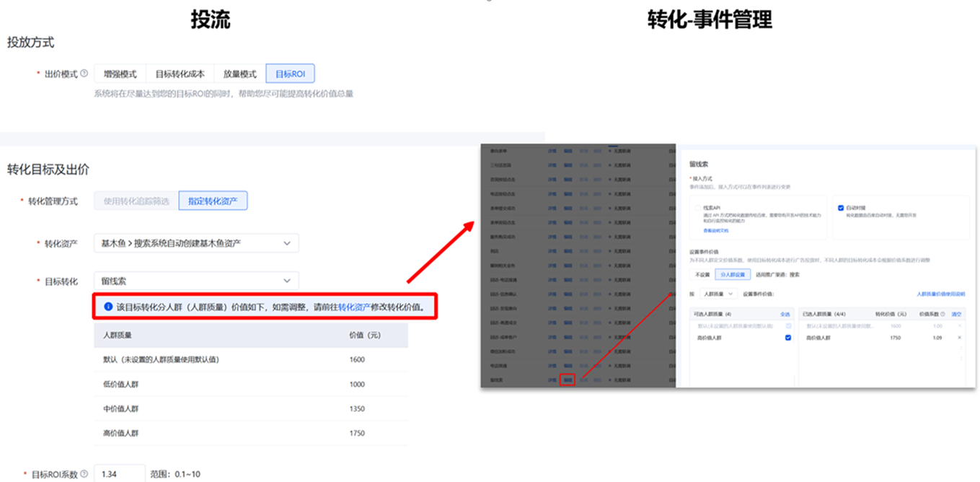
Task: Open the 人群质量 dropdown selector
Action: (719, 294)
